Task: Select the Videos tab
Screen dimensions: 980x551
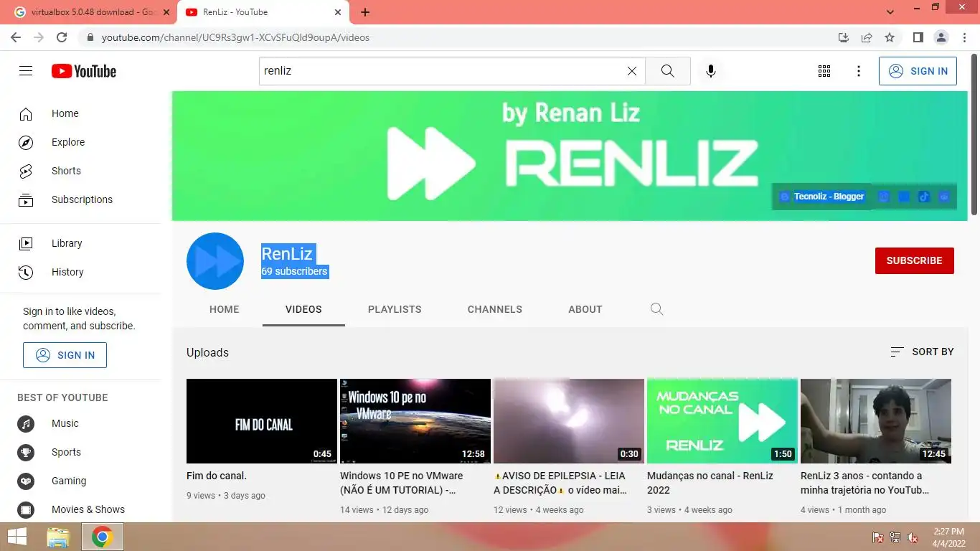Action: tap(303, 309)
